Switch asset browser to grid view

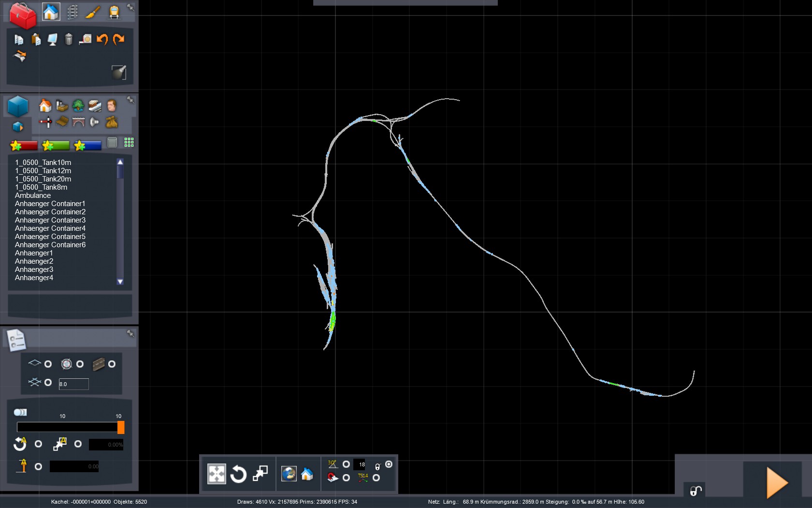129,142
